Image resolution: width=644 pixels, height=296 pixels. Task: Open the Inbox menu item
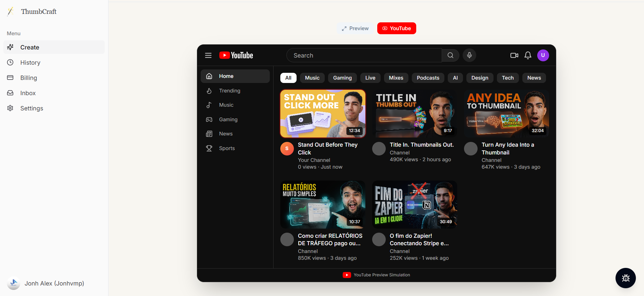click(x=54, y=93)
